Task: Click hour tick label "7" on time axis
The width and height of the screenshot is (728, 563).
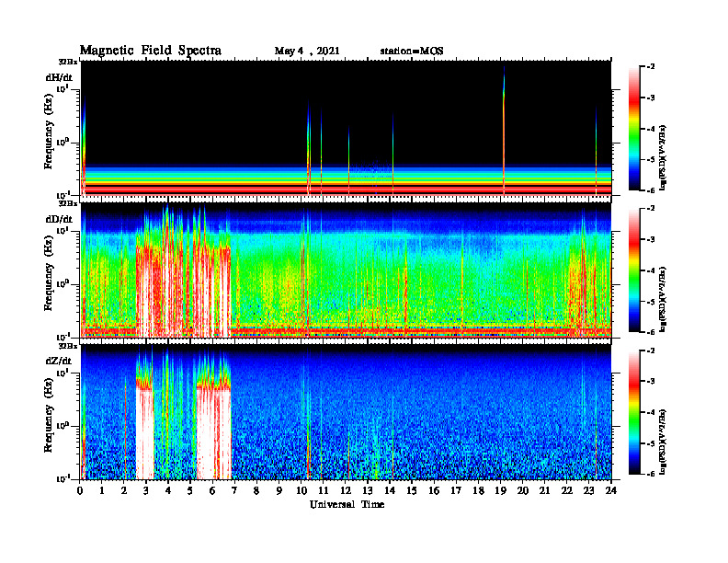Action: click(234, 490)
